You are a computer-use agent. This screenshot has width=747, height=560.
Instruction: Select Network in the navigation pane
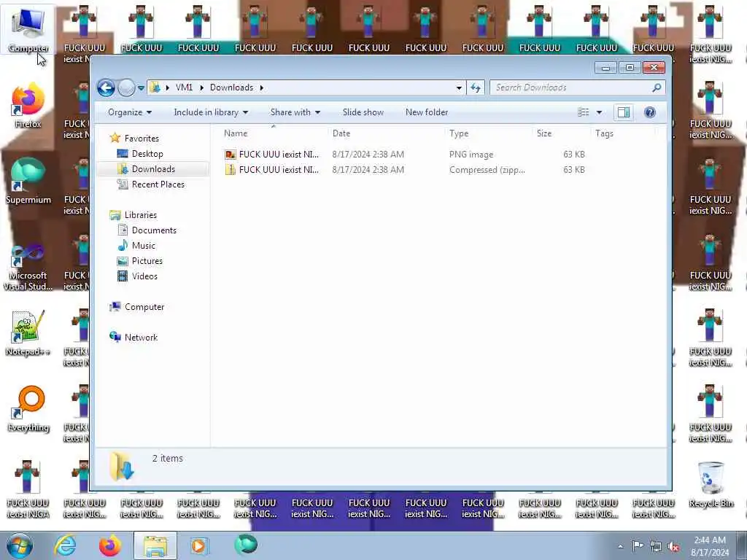[x=141, y=338]
